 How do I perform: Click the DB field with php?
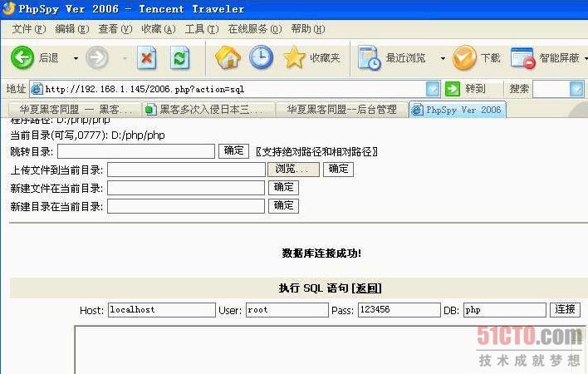click(x=505, y=310)
